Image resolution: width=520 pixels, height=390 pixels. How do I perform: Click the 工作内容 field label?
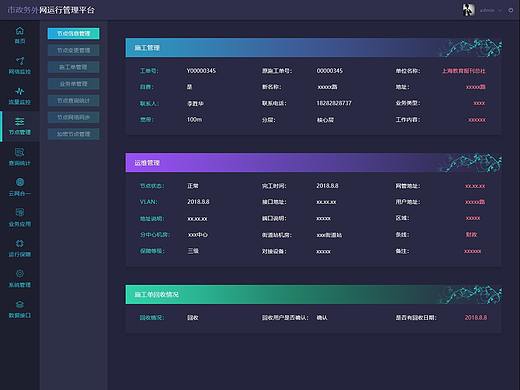click(408, 119)
